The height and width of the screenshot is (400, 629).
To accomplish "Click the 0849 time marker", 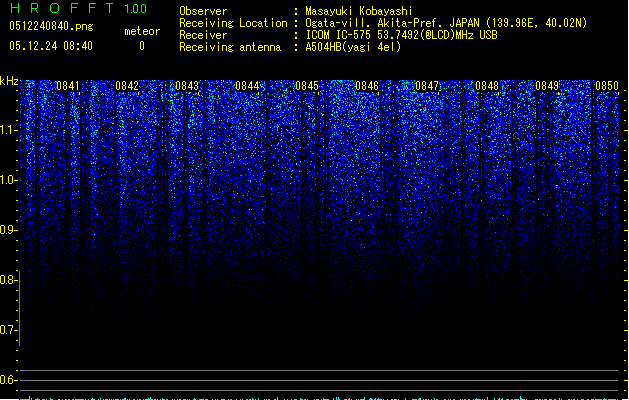I will [x=547, y=86].
